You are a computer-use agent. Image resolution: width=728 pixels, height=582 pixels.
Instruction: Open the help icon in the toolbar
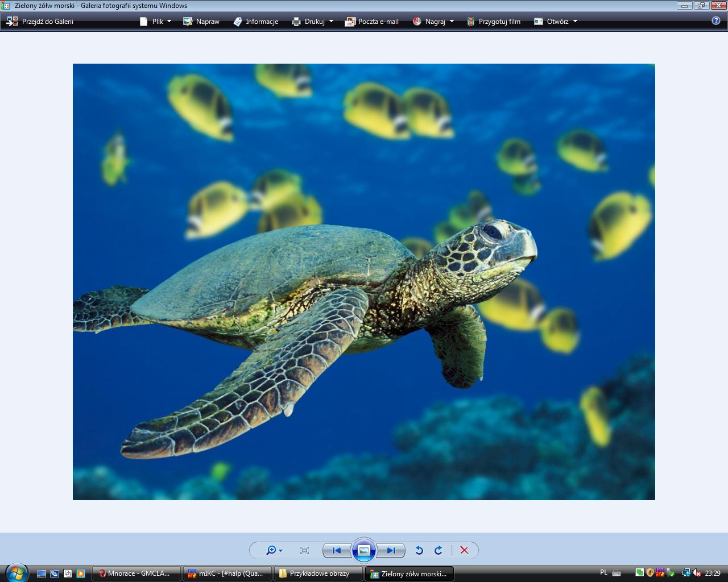[x=716, y=21]
